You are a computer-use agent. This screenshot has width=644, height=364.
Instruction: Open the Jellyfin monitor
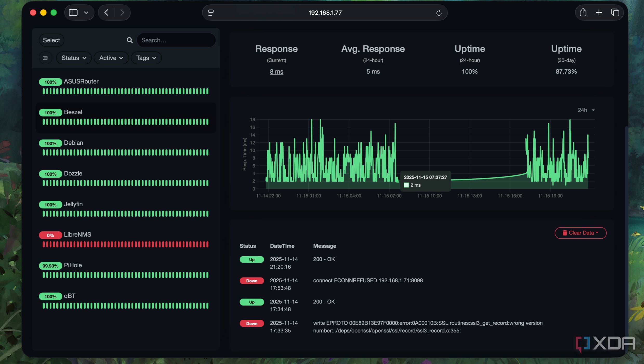coord(126,210)
